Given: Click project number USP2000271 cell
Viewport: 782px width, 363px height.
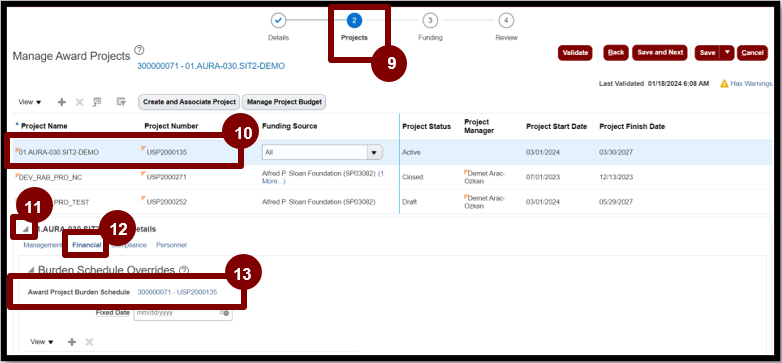Looking at the screenshot, I should [x=167, y=177].
